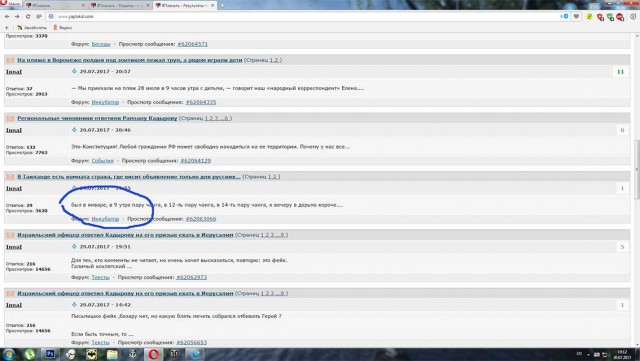Click the globe site-info icon in address bar

51,17
